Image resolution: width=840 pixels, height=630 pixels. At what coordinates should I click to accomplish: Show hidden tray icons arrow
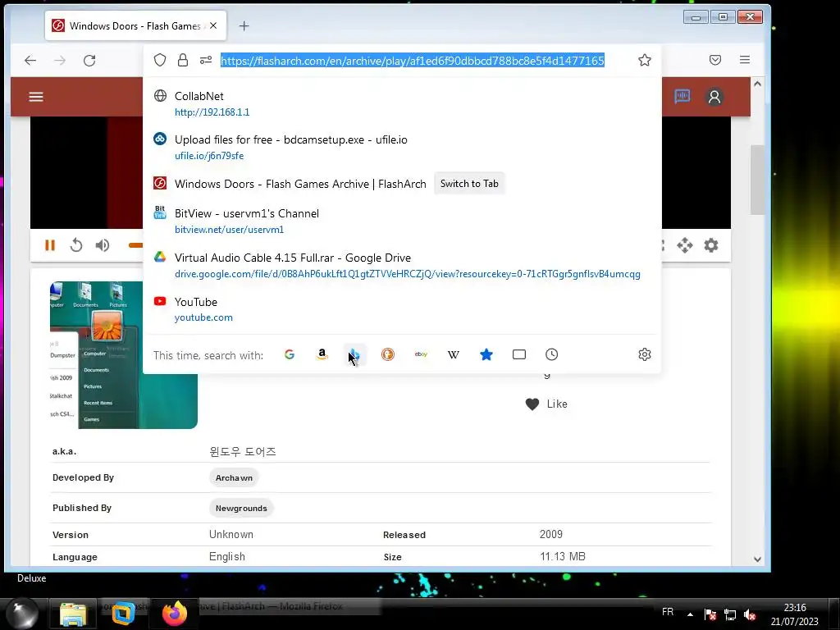pos(690,614)
